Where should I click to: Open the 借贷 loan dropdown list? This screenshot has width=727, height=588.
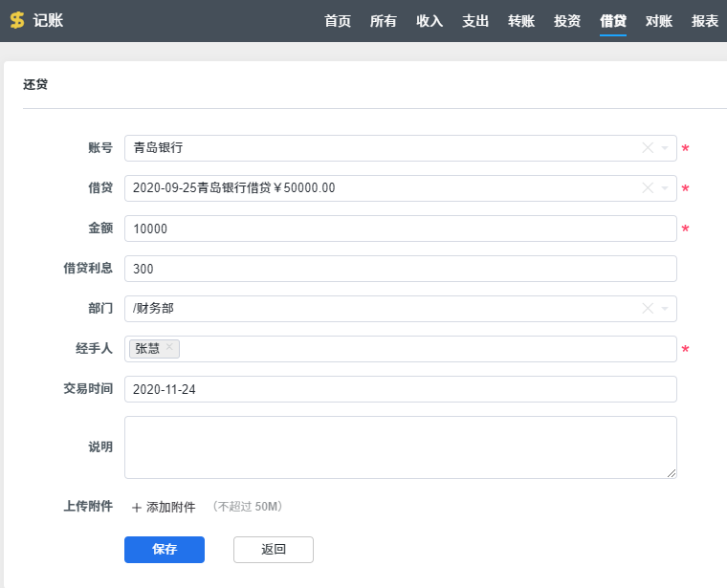[665, 188]
